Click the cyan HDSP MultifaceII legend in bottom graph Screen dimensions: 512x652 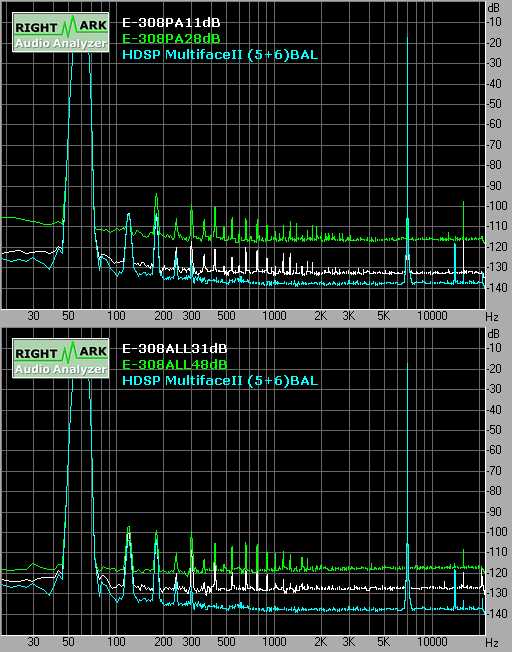(x=220, y=380)
